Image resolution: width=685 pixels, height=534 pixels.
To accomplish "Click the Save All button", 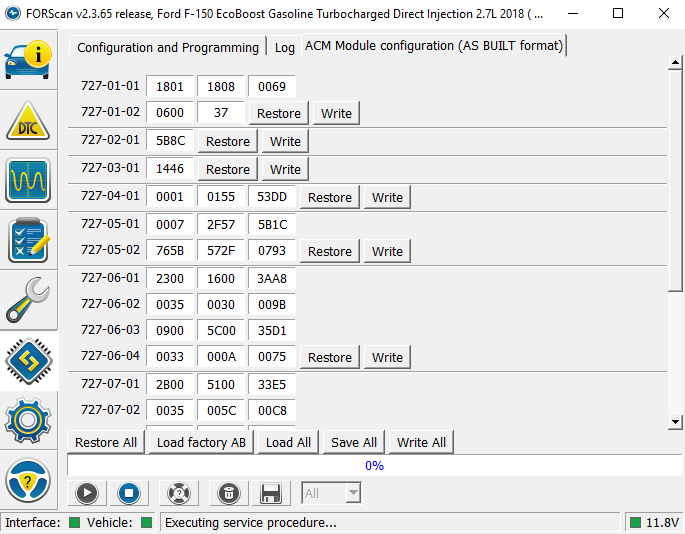I will [x=354, y=442].
